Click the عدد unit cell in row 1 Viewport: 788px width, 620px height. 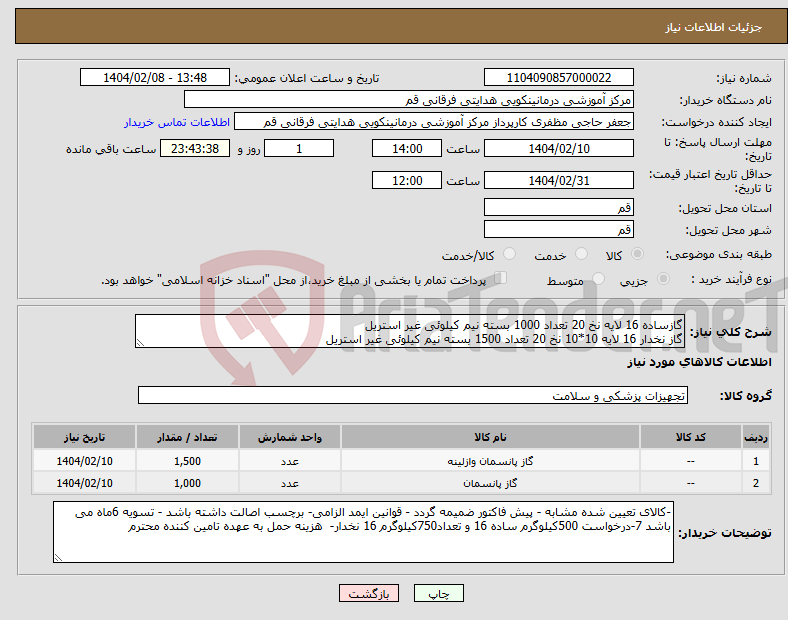coord(290,461)
